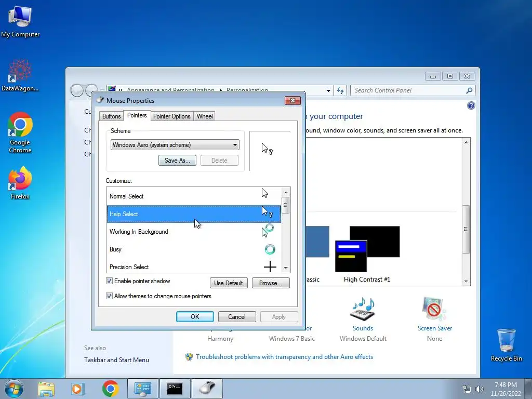Select the Busy pointer row
This screenshot has width=532, height=399.
[x=194, y=249]
